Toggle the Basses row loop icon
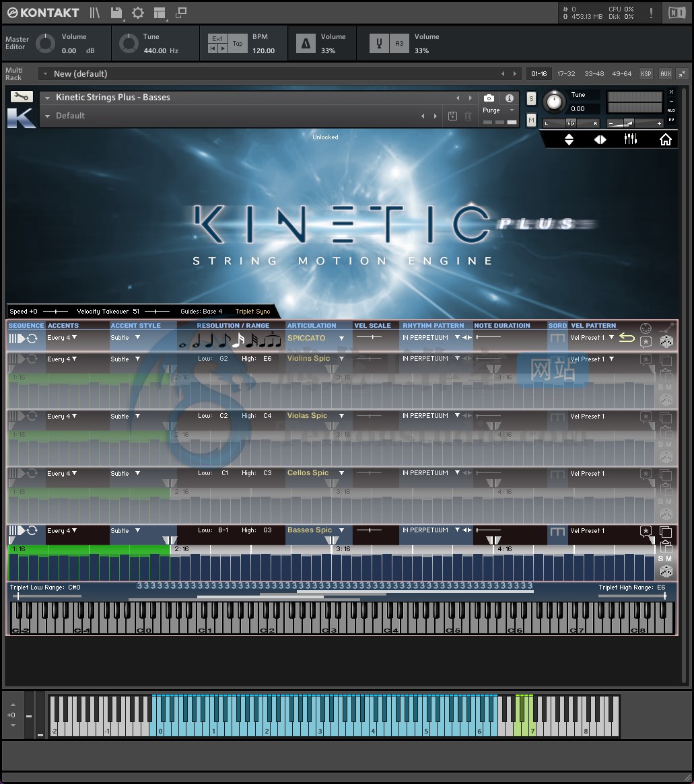This screenshot has height=784, width=694. [32, 530]
